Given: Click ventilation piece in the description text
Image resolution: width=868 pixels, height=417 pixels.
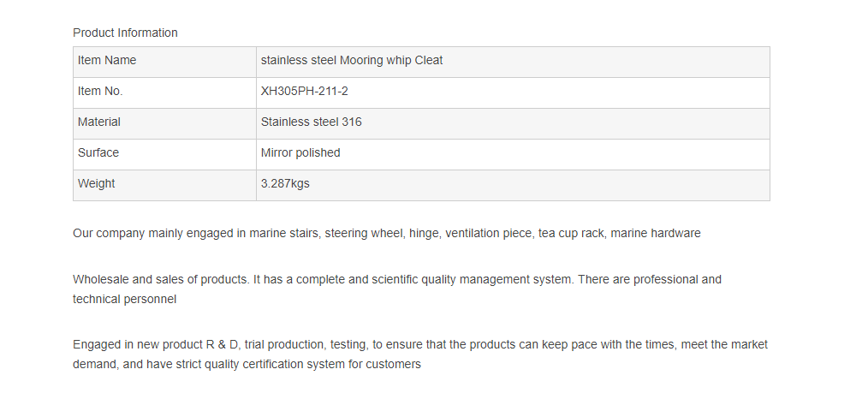Looking at the screenshot, I should [x=488, y=233].
